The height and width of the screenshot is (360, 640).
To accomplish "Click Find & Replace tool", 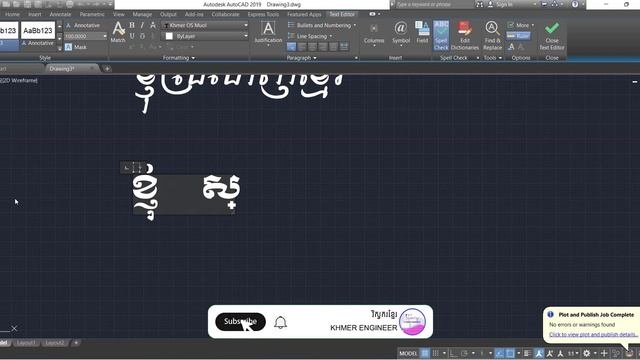I will (x=492, y=36).
